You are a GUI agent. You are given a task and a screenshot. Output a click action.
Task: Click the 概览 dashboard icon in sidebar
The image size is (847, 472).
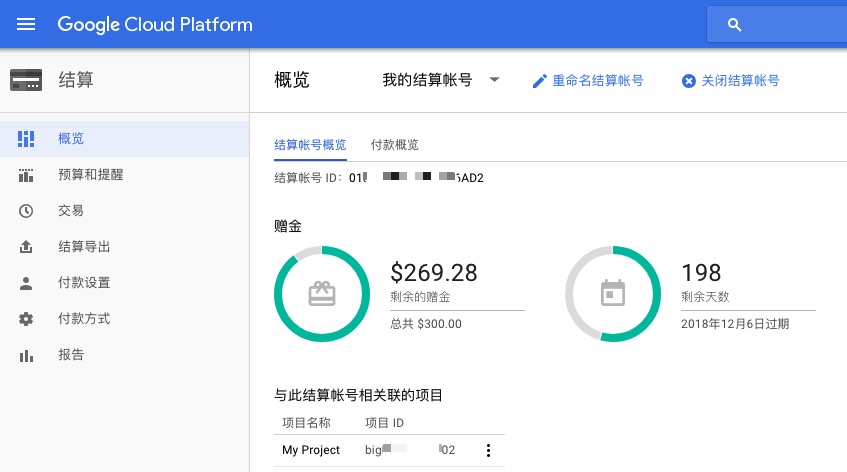[26, 139]
